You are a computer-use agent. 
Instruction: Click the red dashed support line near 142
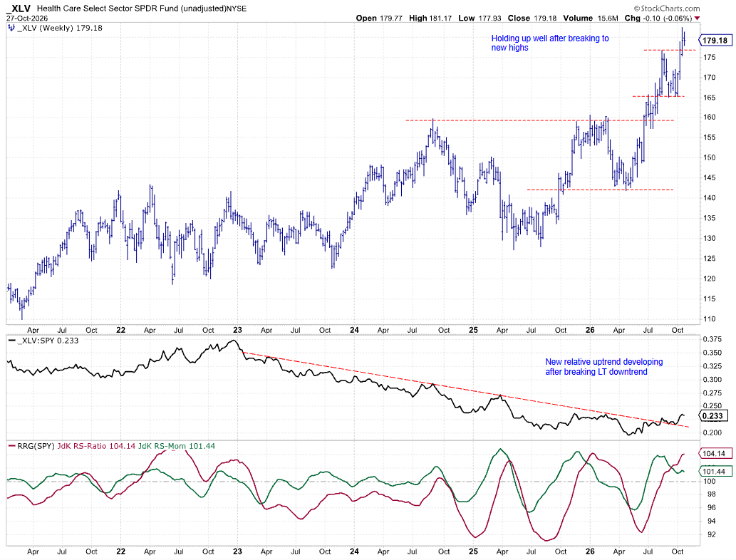tap(600, 190)
